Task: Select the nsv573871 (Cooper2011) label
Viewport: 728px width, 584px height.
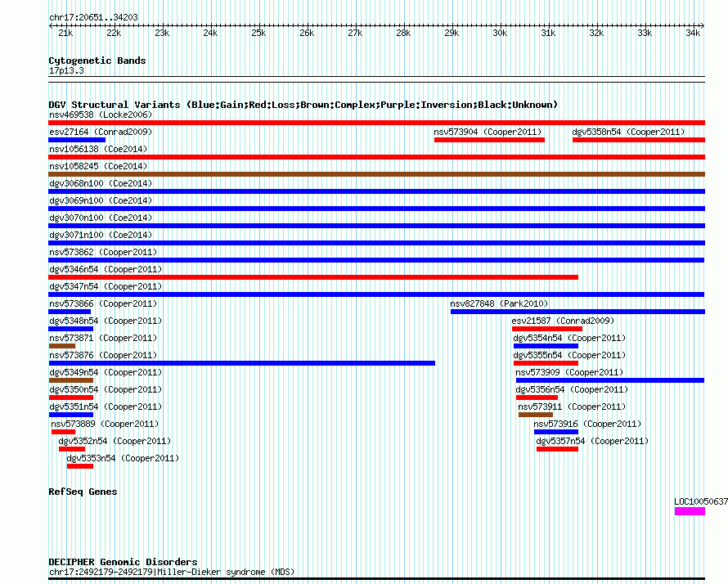Action: [103, 338]
